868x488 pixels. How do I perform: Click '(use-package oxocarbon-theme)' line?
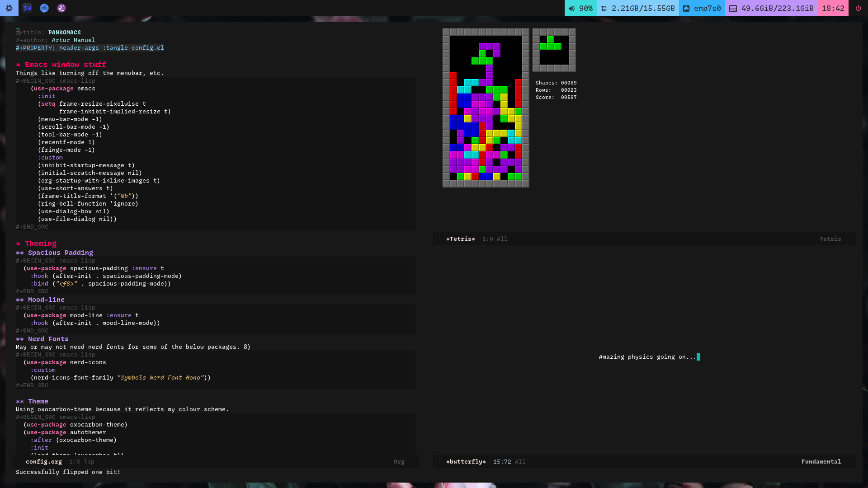(75, 425)
